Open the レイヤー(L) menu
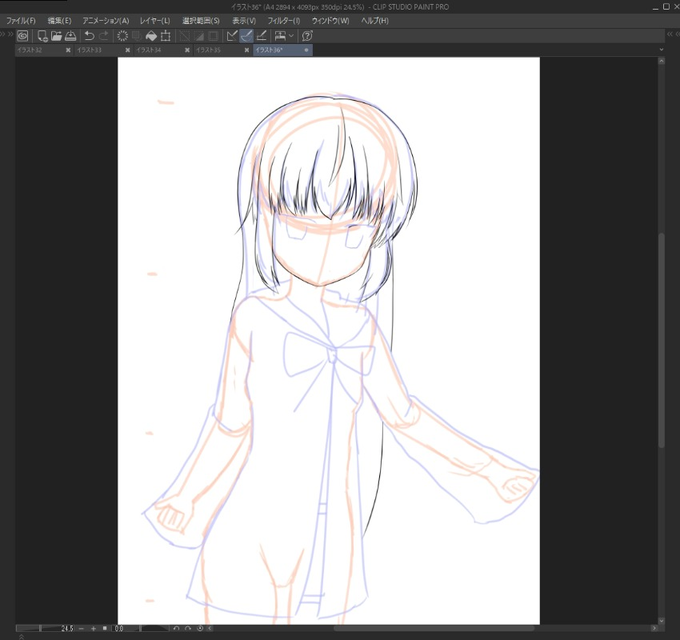 coord(155,21)
